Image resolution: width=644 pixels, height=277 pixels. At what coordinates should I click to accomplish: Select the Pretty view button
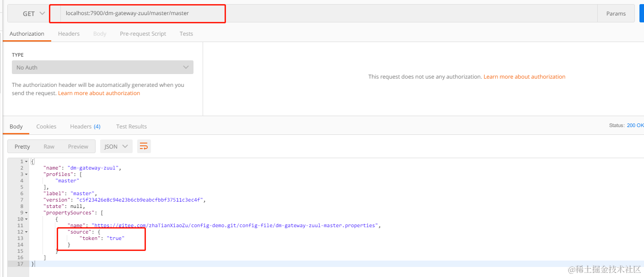[x=22, y=147]
